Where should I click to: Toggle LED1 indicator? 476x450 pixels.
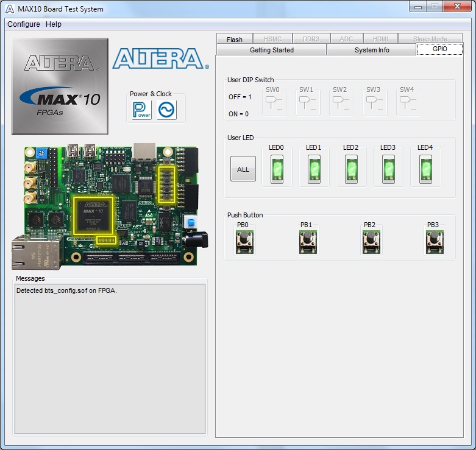pyautogui.click(x=314, y=169)
